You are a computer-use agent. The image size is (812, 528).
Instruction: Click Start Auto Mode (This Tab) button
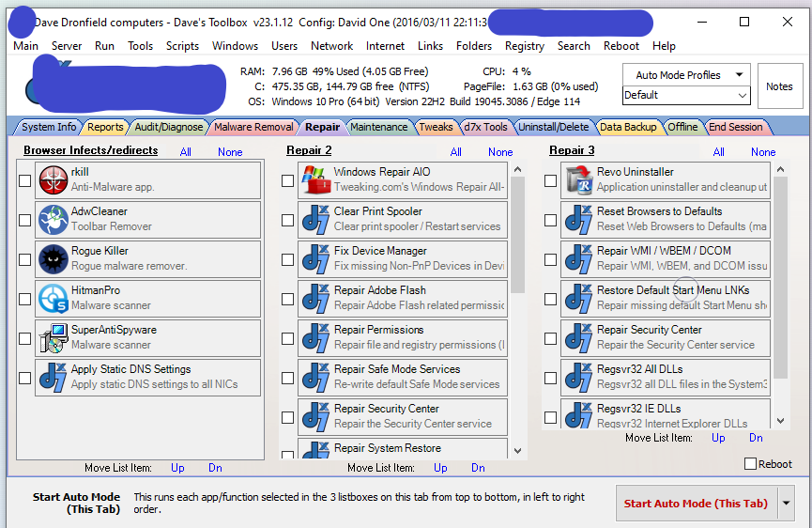pos(696,504)
